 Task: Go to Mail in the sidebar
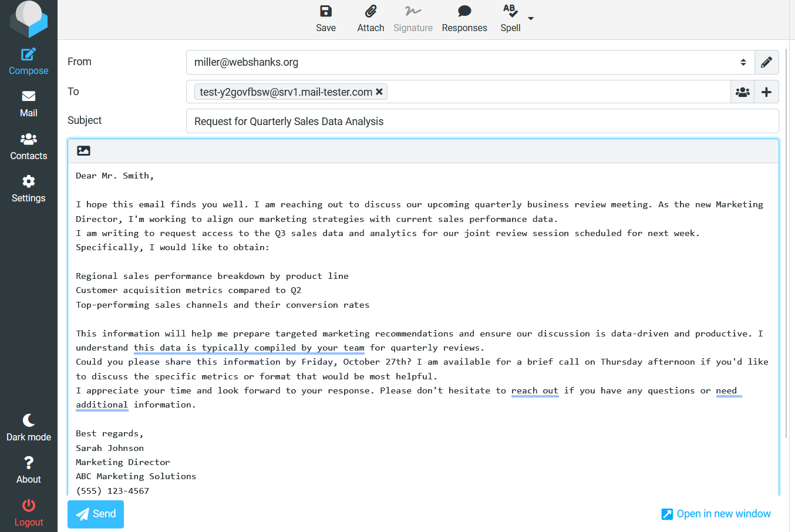[x=29, y=104]
